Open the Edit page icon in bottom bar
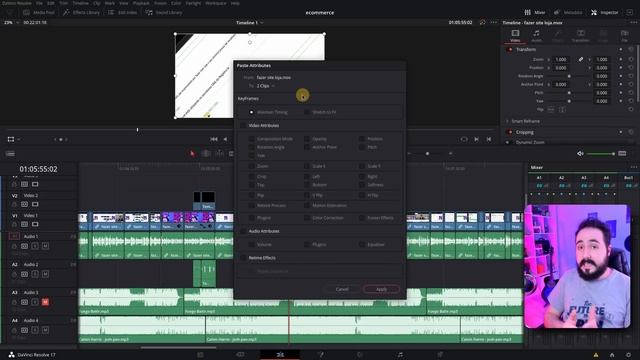This screenshot has width=640, height=360. 280,355
